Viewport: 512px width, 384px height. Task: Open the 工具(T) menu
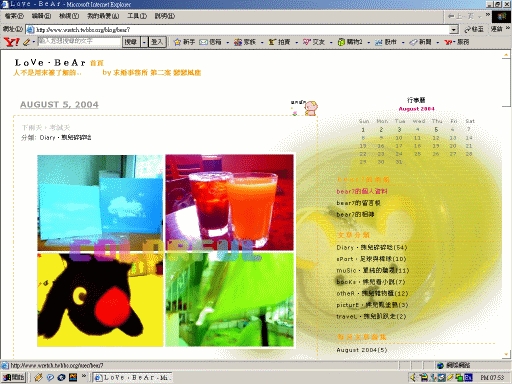click(x=137, y=16)
